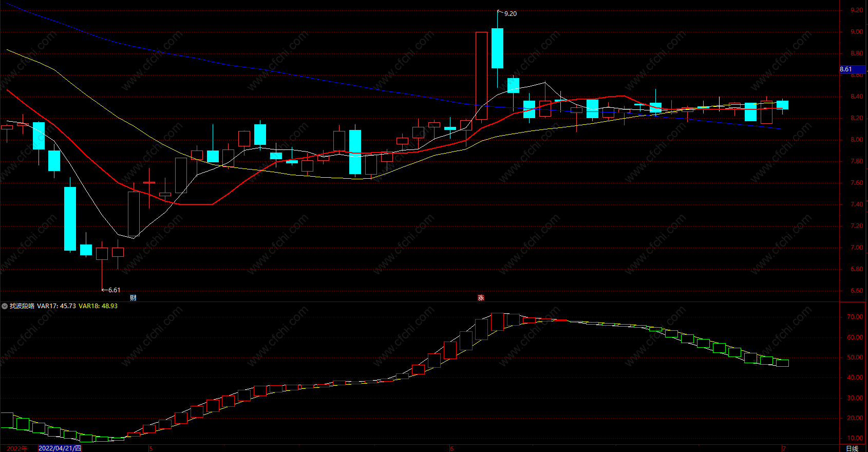The height and width of the screenshot is (452, 868).
Task: Click the 找波段咯 indicator name
Action: coord(22,306)
